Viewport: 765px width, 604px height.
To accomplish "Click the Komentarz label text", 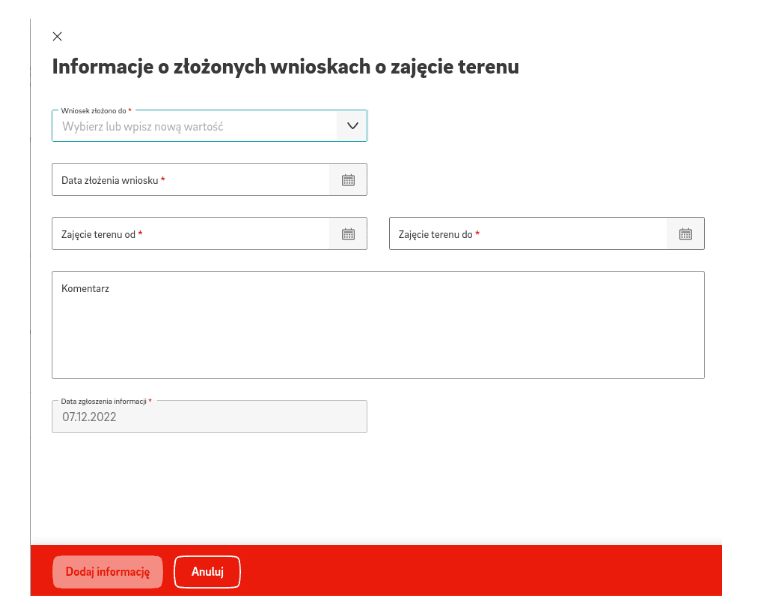I will pos(85,288).
